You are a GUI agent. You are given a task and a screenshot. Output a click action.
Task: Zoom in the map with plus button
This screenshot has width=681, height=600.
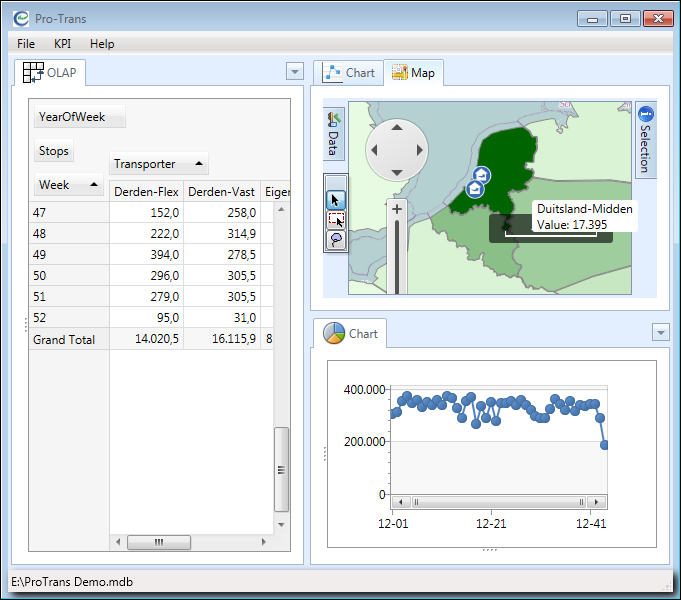(397, 209)
